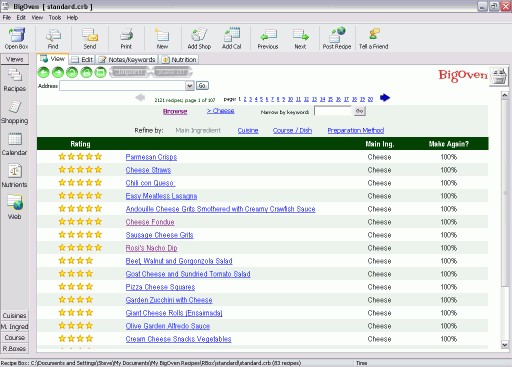Send the recipe via the Send icon
Viewport: 512px width, 367px height.
tap(90, 38)
